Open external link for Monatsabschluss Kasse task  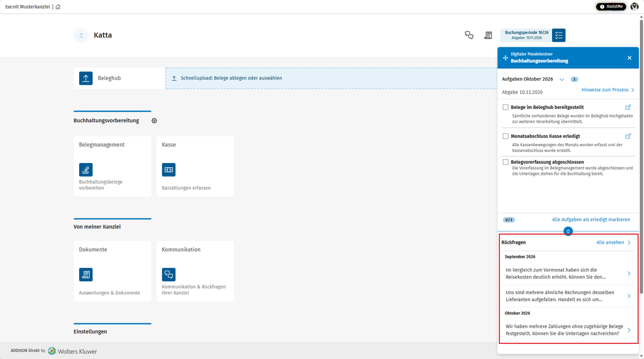tap(628, 136)
